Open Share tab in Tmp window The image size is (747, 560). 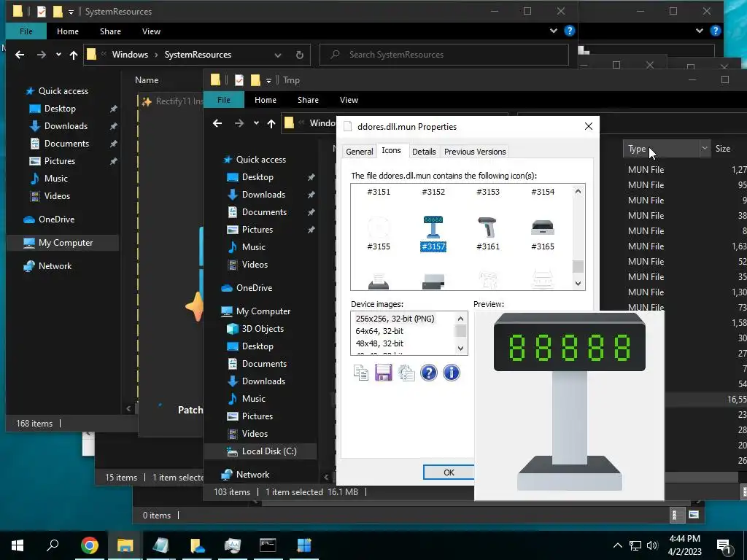[x=309, y=99]
